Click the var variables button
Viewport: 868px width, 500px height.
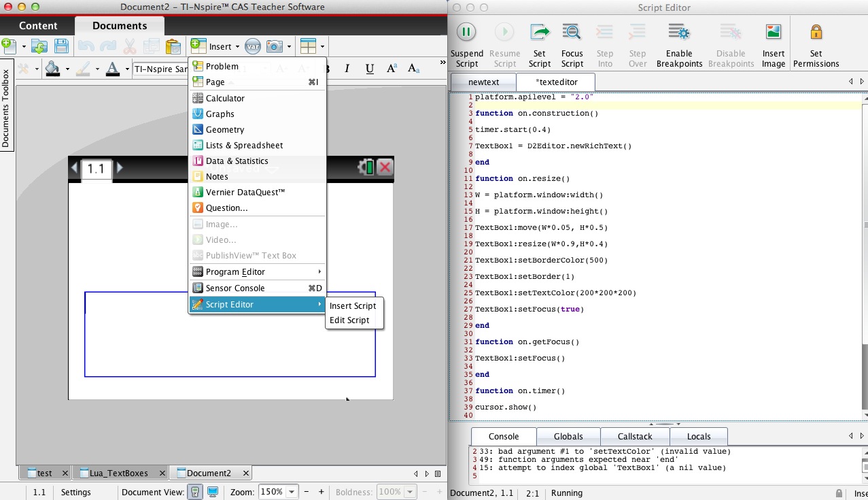click(x=253, y=46)
